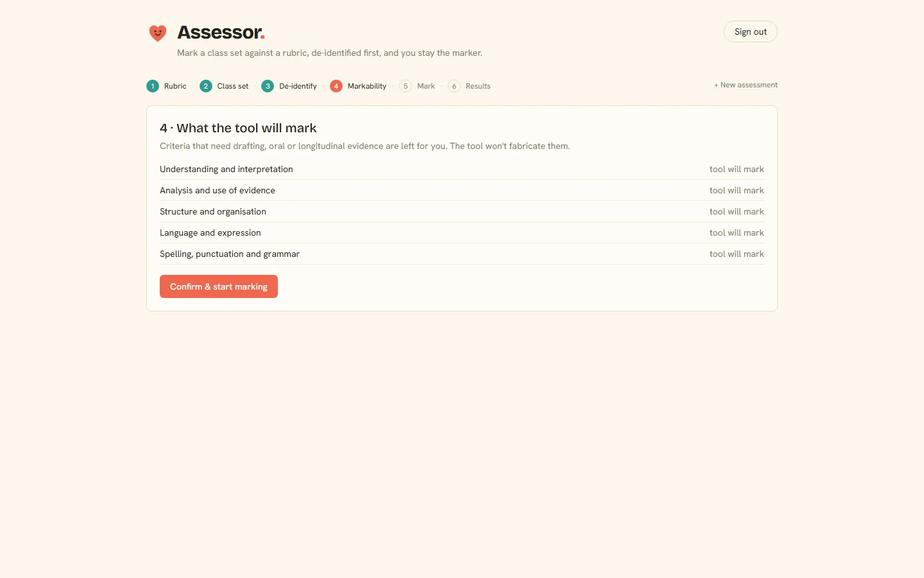
Task: Confirm and start marking
Action: tap(219, 286)
